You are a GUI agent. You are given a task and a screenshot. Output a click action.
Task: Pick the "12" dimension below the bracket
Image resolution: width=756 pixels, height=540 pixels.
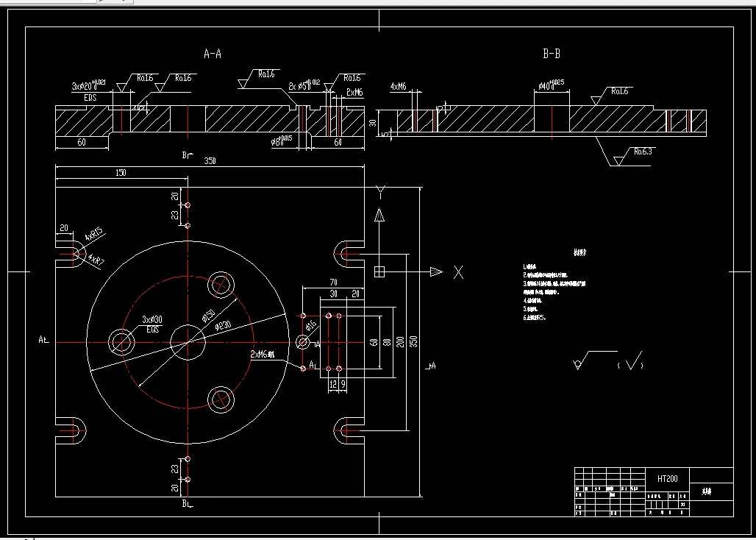pyautogui.click(x=333, y=384)
